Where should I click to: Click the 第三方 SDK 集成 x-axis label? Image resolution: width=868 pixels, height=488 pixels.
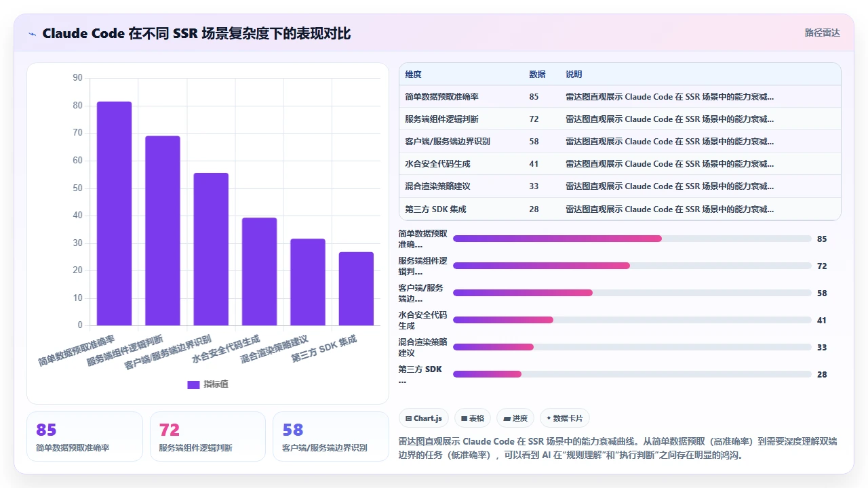324,348
